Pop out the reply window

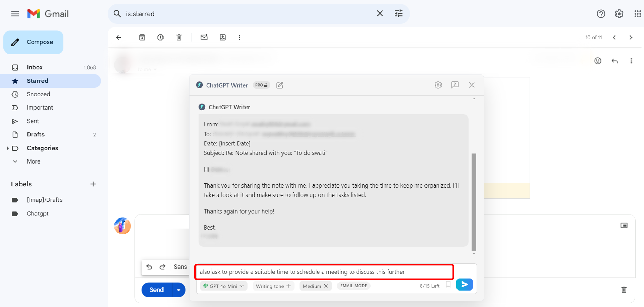point(624,226)
